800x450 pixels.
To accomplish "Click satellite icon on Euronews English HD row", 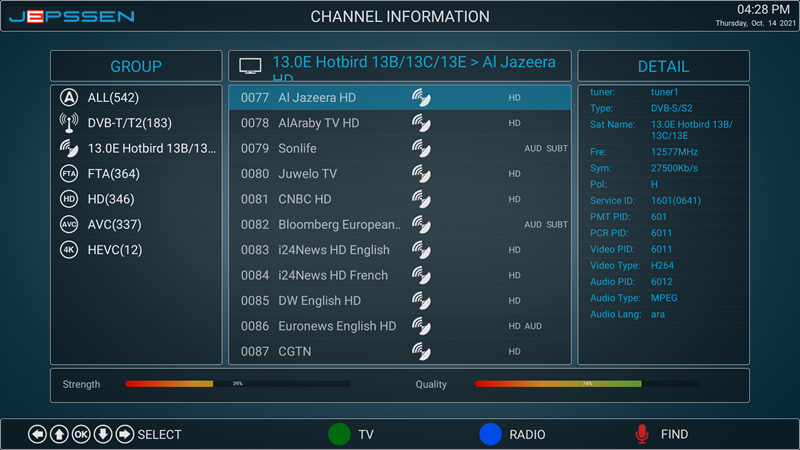I will click(421, 326).
